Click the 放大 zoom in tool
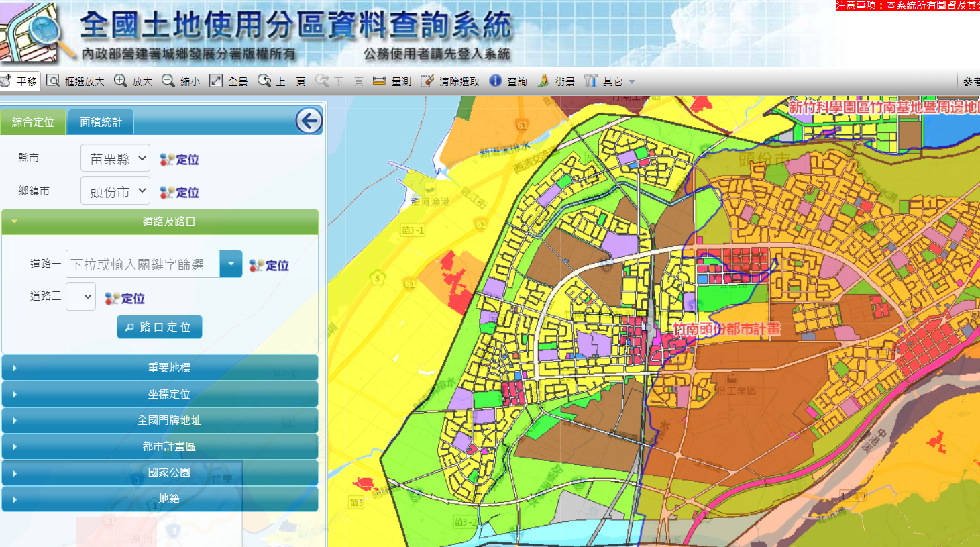This screenshot has height=547, width=980. click(x=133, y=81)
